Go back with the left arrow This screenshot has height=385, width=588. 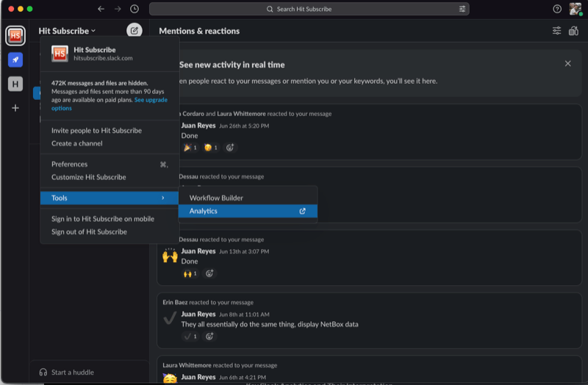(101, 9)
